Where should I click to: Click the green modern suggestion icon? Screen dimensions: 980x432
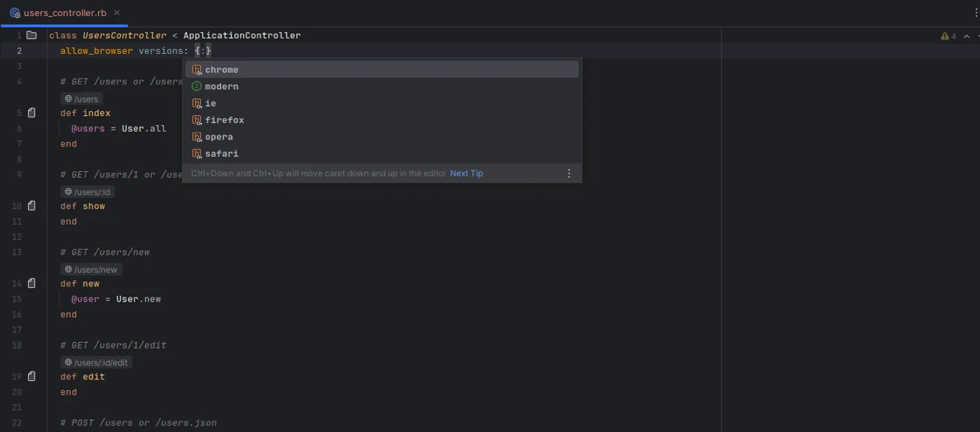point(197,86)
